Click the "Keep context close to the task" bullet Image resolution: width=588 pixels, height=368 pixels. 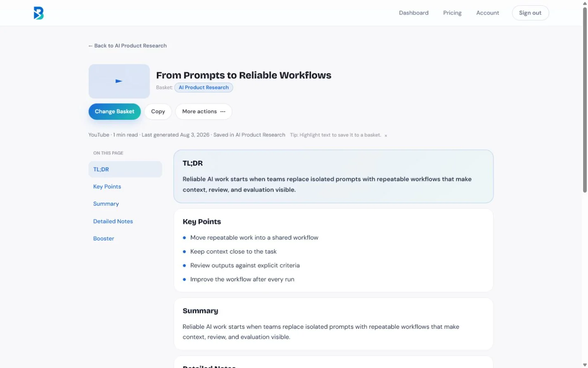[233, 252]
